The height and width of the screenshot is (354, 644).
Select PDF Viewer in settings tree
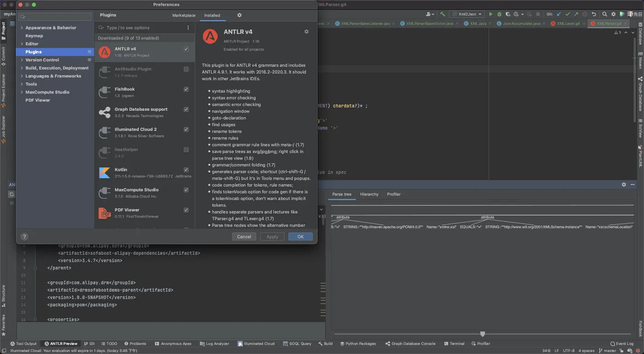click(38, 100)
